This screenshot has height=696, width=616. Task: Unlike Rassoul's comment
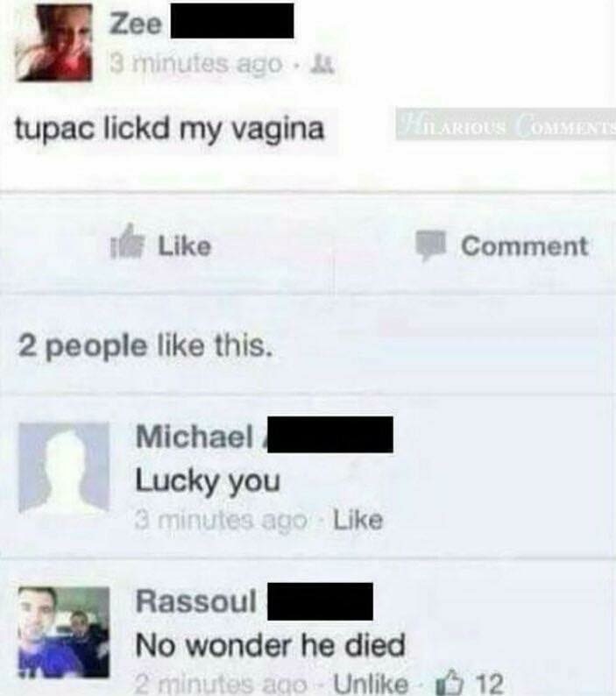371,683
